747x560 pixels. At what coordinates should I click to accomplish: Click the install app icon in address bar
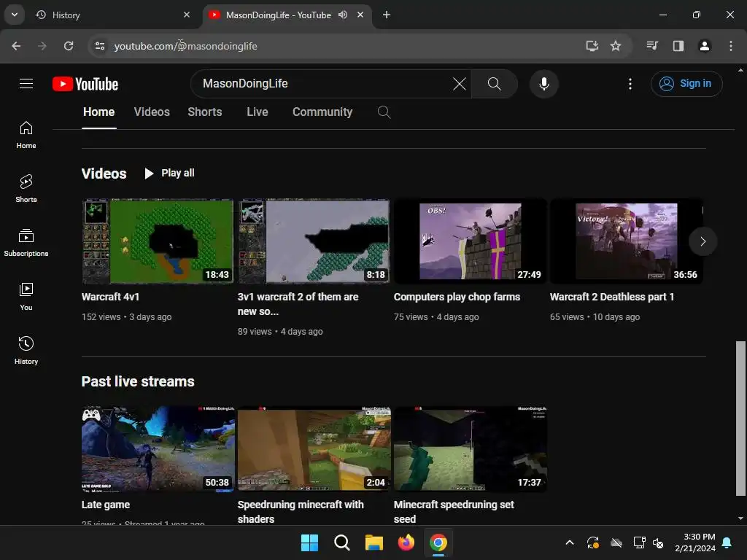coord(592,46)
